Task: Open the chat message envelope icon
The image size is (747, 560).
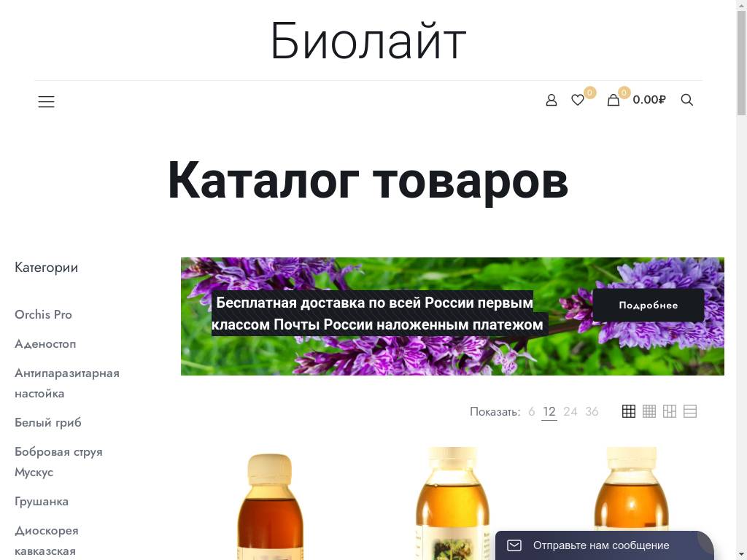Action: click(514, 545)
